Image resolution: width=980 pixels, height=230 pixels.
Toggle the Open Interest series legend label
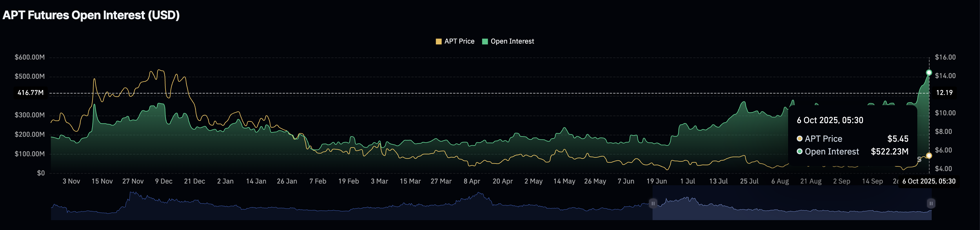[x=512, y=42]
